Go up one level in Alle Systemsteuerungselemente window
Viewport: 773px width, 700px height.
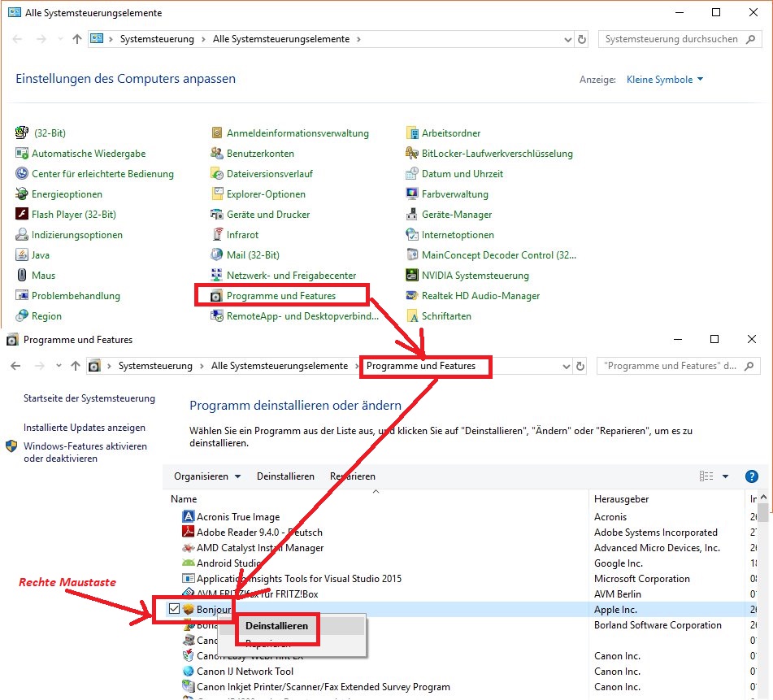[77, 39]
